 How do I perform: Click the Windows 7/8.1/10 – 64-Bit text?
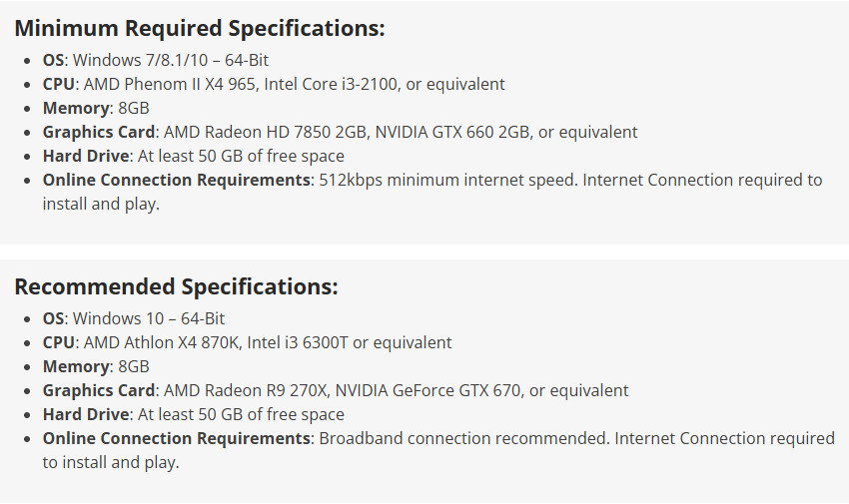coord(171,60)
